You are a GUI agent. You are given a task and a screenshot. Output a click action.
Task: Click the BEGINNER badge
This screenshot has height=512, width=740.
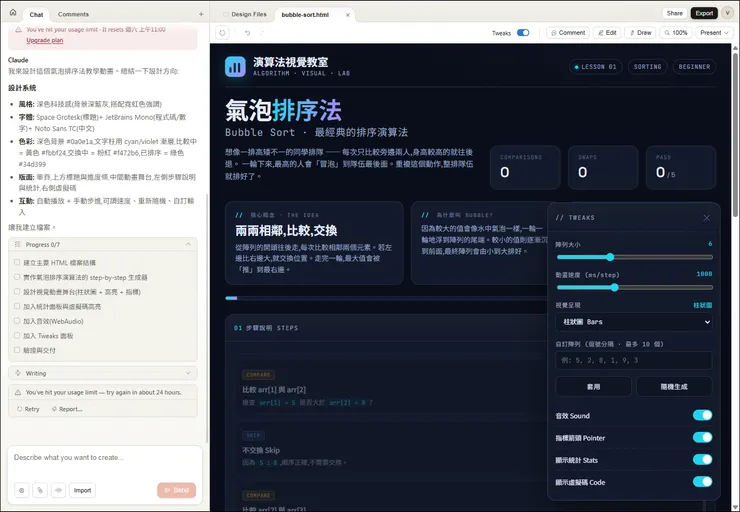tap(694, 67)
